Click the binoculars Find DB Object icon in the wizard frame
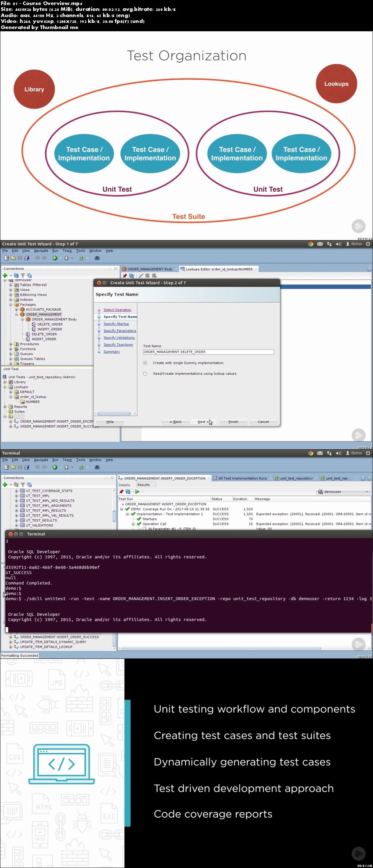373x868 pixels. tap(97, 258)
